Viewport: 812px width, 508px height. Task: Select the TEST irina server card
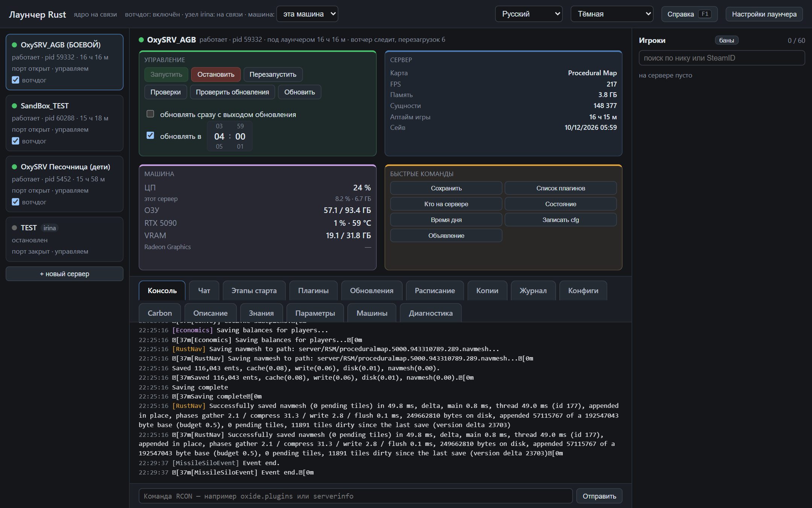[x=65, y=239]
